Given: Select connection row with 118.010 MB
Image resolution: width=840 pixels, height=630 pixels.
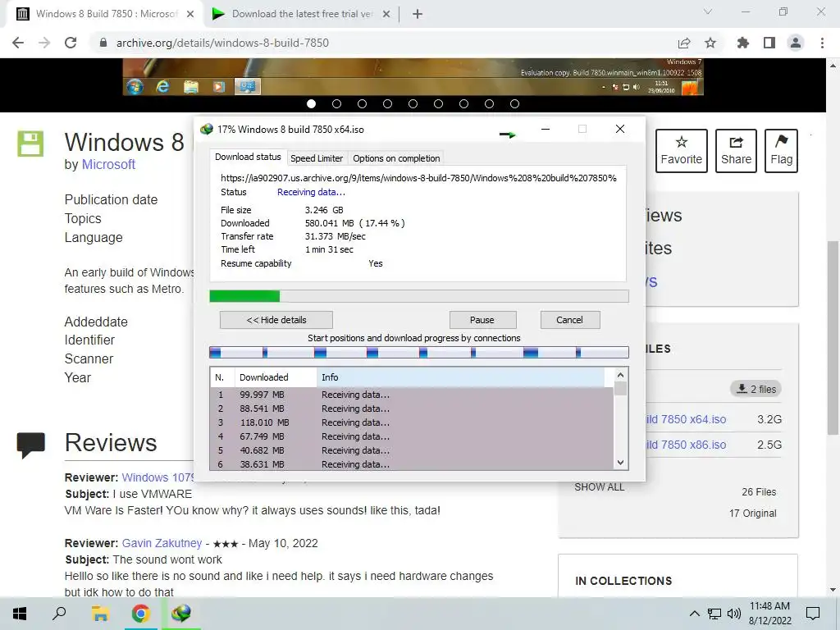Looking at the screenshot, I should [x=412, y=422].
